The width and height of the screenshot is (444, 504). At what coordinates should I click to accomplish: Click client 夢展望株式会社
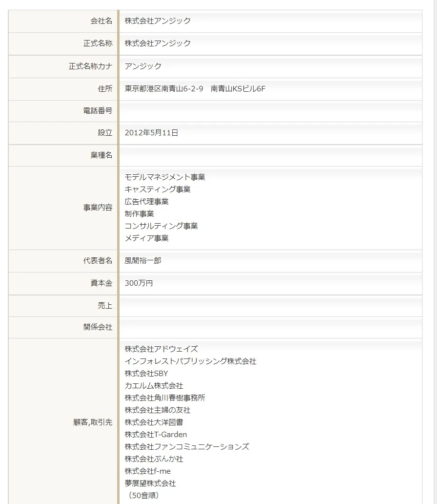point(150,483)
